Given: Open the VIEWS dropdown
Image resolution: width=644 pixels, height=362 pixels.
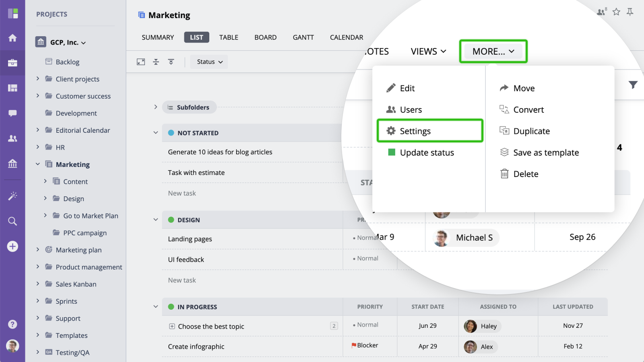Looking at the screenshot, I should tap(429, 51).
